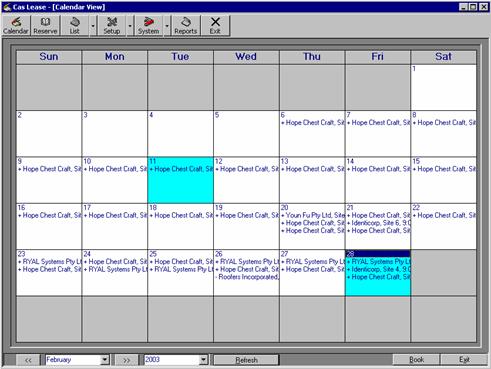Click Hope Chest Craft entry on day 9
491x369 pixels.
point(49,169)
